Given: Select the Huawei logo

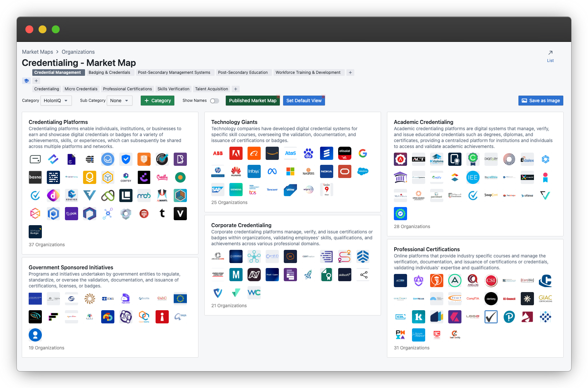Looking at the screenshot, I should [x=236, y=171].
